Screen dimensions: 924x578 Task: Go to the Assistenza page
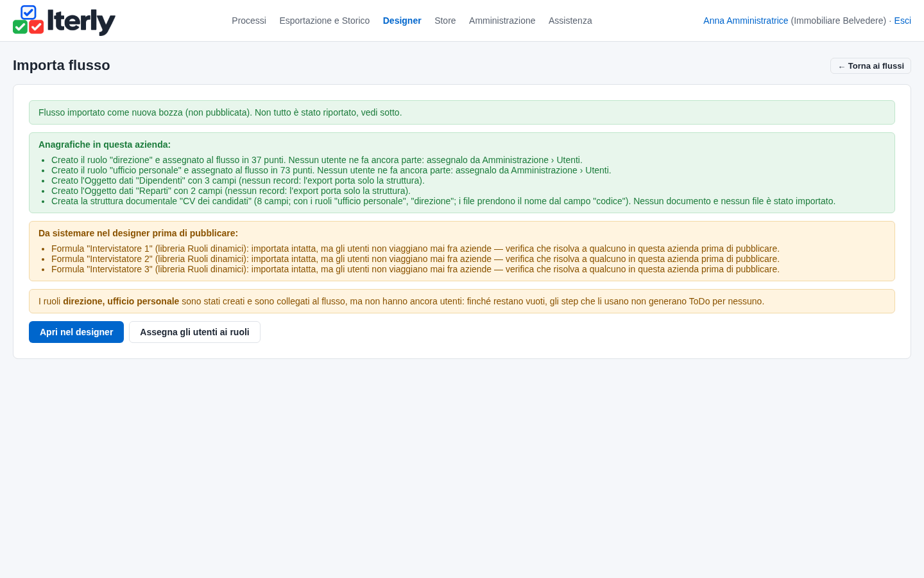(x=570, y=21)
